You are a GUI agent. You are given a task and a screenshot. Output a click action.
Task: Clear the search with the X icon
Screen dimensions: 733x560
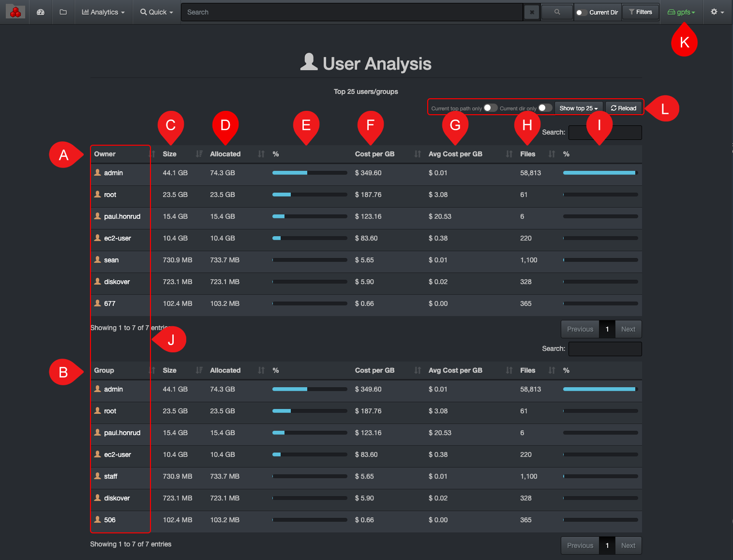click(531, 12)
